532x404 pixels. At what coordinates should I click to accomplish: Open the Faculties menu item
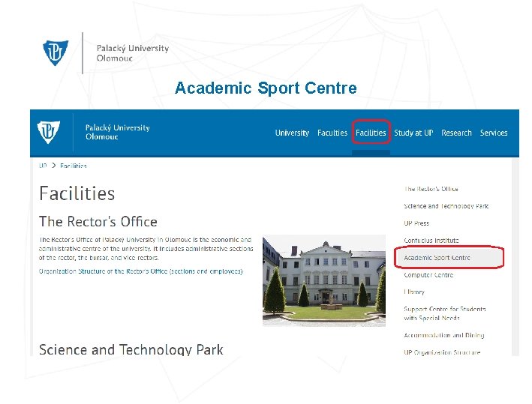(x=332, y=133)
